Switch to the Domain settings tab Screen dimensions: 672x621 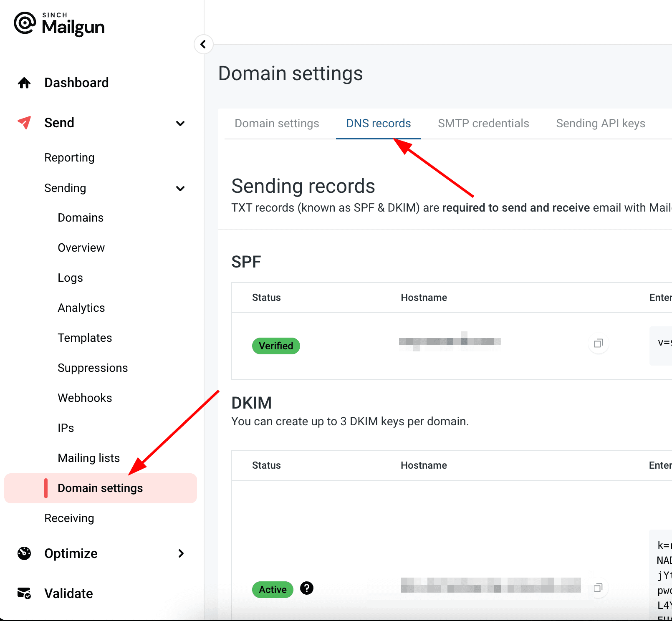(x=277, y=124)
